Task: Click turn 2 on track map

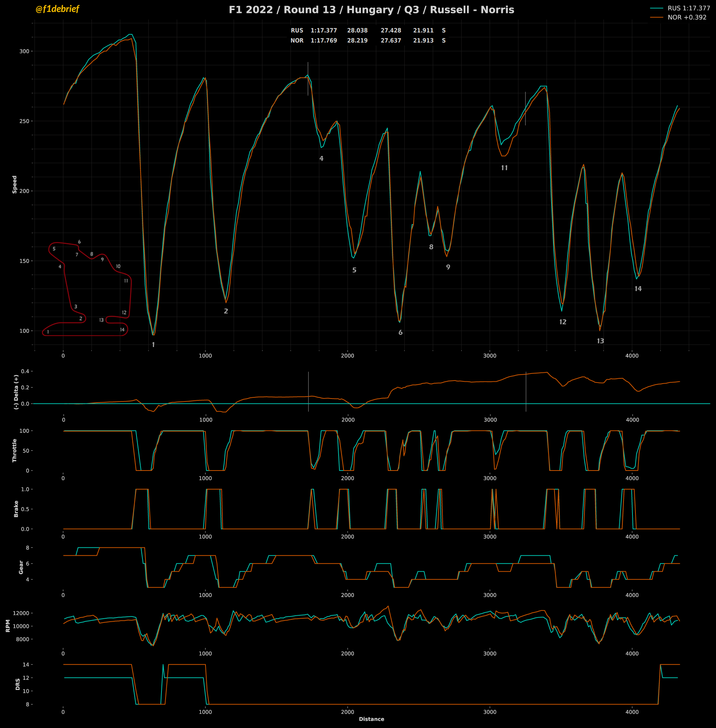Action: click(81, 318)
